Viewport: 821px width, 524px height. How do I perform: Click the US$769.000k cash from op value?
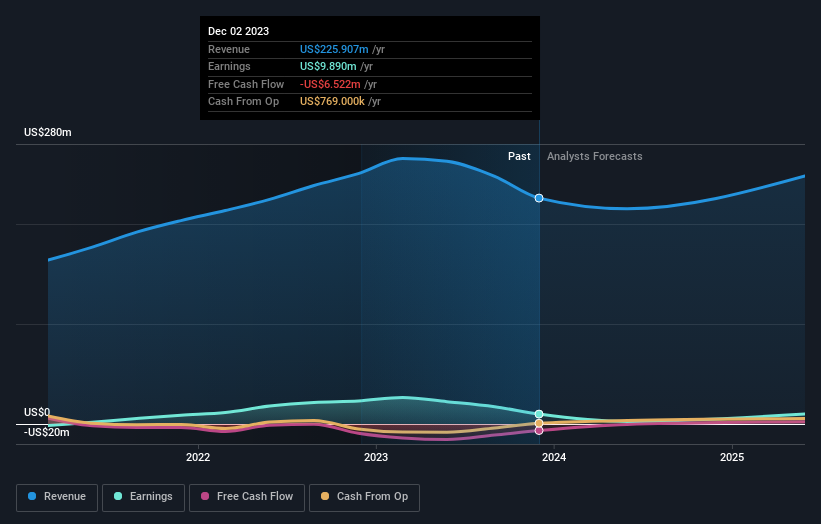coord(332,102)
